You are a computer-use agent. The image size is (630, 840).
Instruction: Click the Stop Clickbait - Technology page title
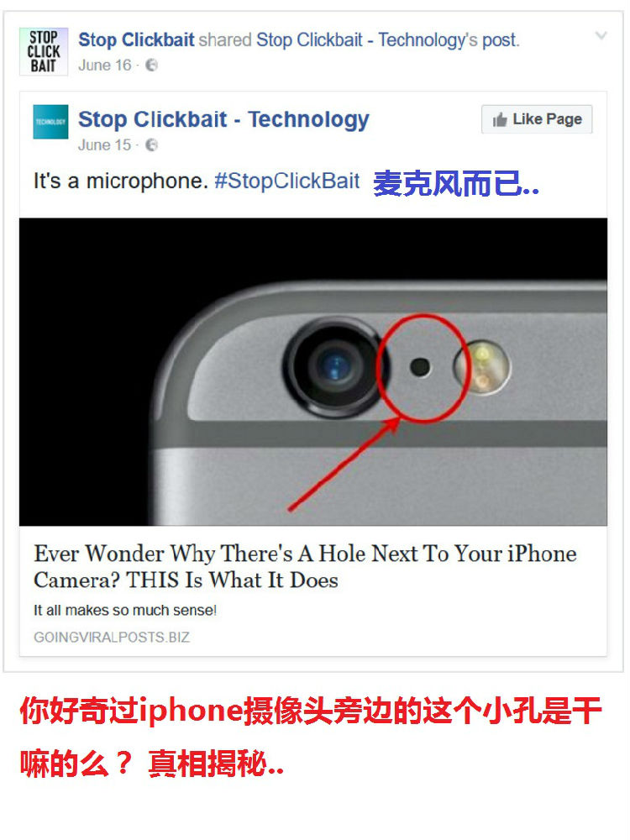[224, 119]
